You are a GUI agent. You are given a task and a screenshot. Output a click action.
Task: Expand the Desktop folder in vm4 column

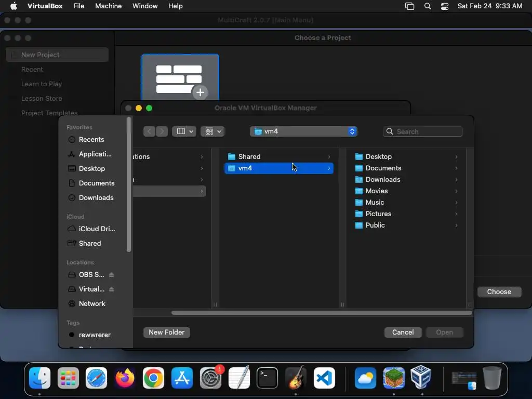tap(456, 157)
